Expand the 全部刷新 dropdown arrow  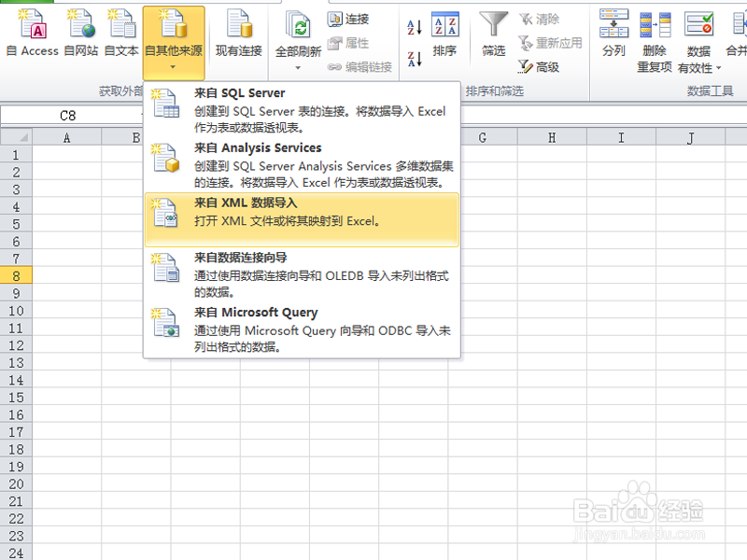298,67
